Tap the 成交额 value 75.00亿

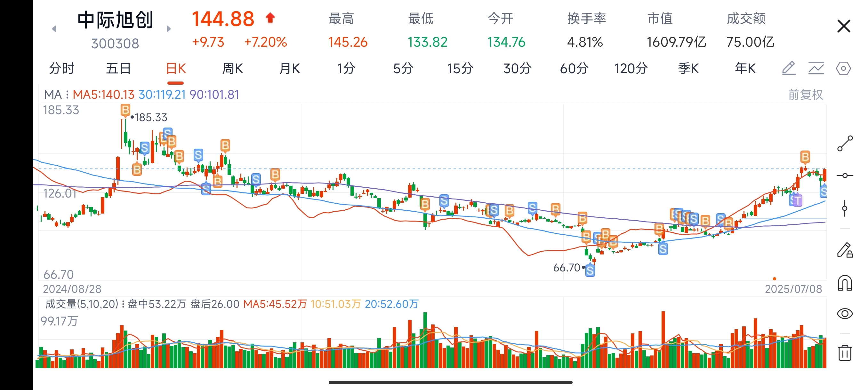tap(751, 42)
